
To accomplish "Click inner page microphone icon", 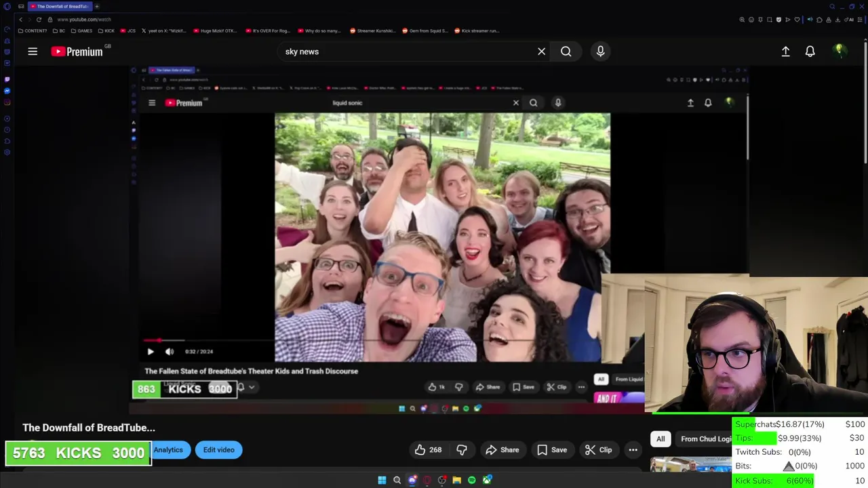I will [x=558, y=103].
